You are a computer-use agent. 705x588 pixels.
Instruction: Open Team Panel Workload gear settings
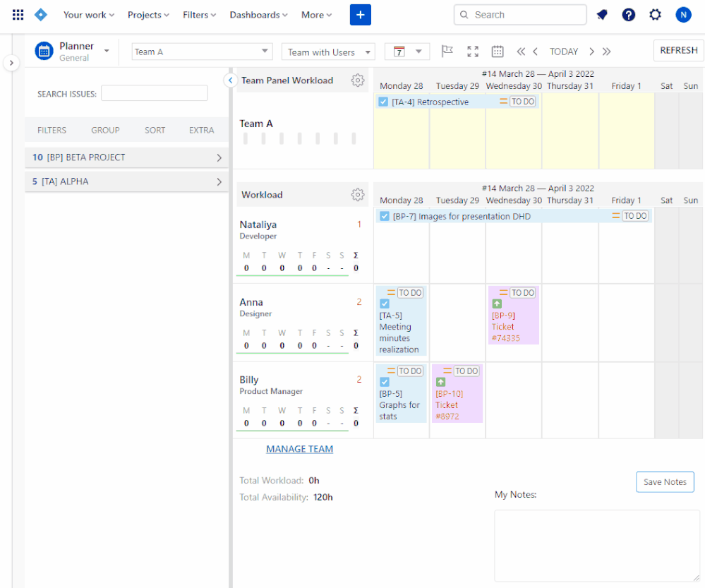coord(358,80)
